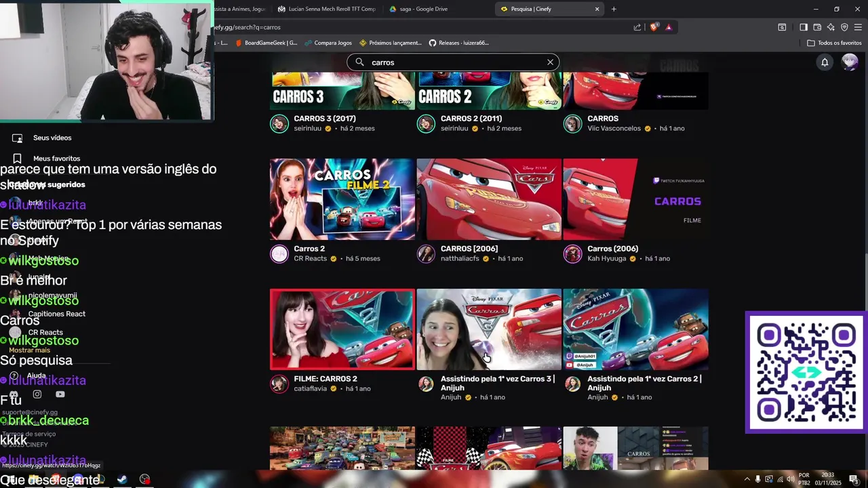This screenshot has height=488, width=868.
Task: Click the CR Reacts avatar under Carros 2
Action: (279, 253)
